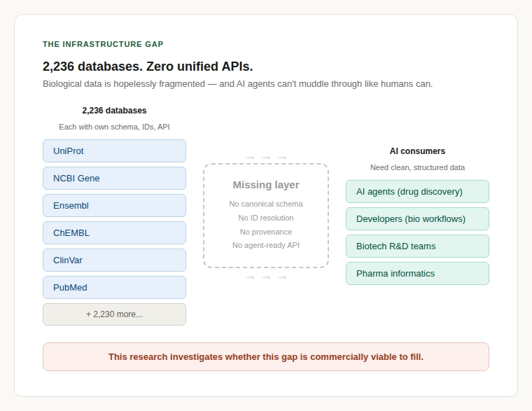Click the 'No provenance' line
Viewport: 532px width, 411px height.
(x=266, y=232)
